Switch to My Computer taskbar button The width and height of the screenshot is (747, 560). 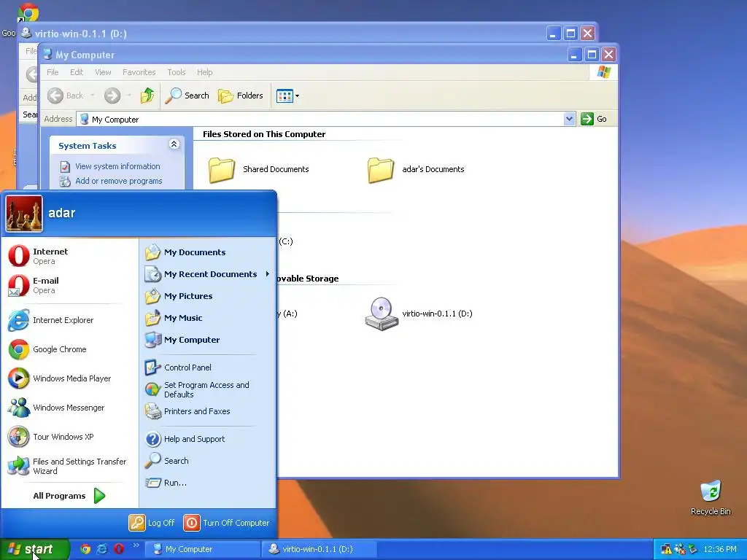pyautogui.click(x=203, y=549)
